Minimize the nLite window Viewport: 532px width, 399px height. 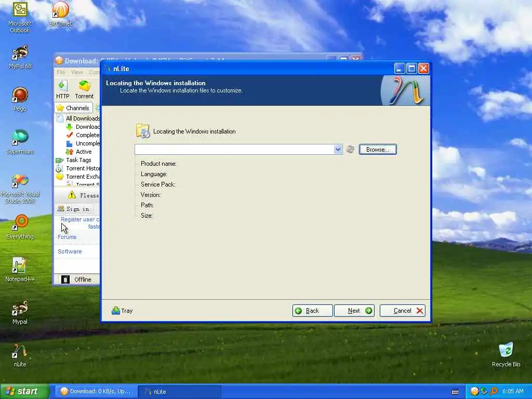400,69
